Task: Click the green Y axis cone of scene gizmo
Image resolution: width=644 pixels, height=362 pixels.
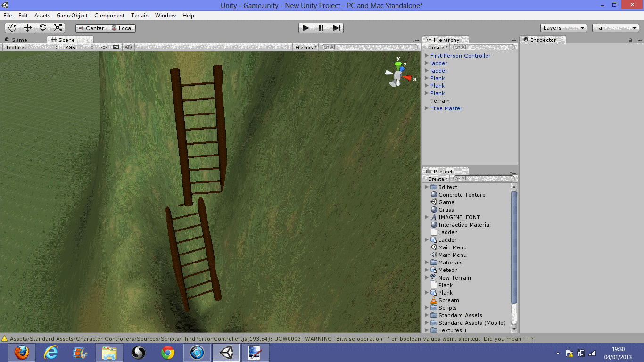Action: [x=398, y=64]
